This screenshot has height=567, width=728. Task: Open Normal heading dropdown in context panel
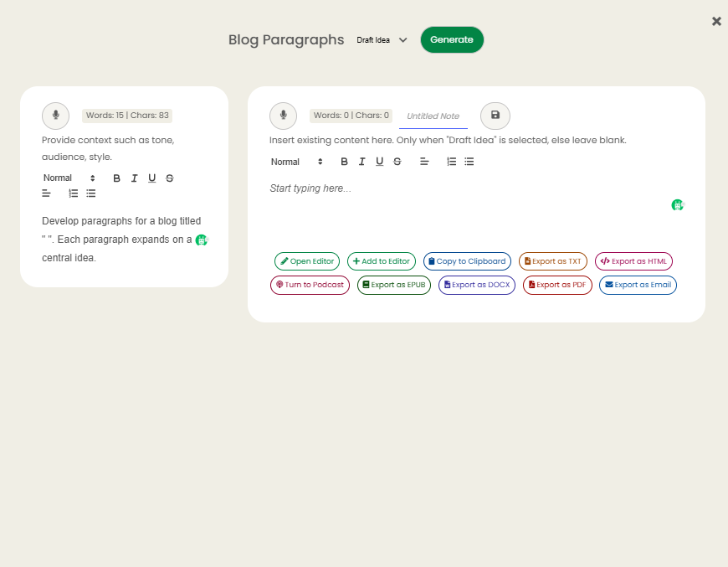tap(69, 178)
